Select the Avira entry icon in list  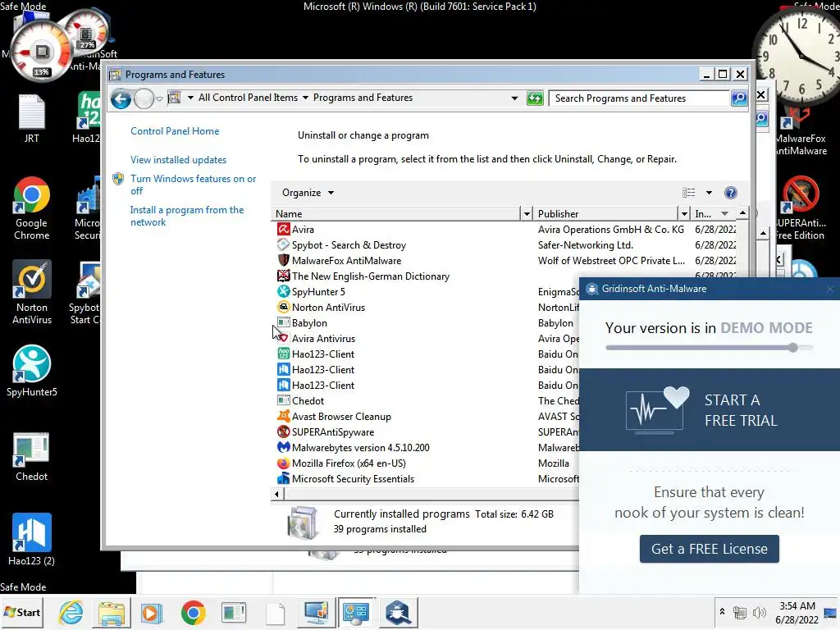pyautogui.click(x=283, y=230)
